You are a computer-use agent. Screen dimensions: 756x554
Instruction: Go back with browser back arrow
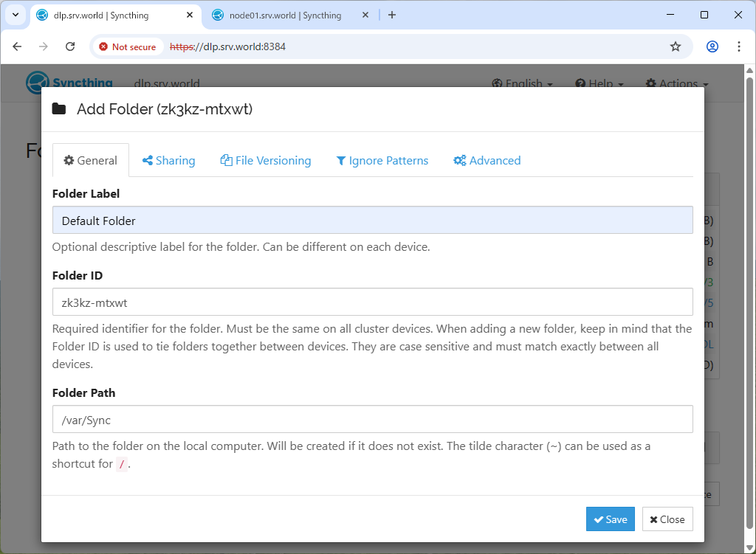pyautogui.click(x=18, y=46)
